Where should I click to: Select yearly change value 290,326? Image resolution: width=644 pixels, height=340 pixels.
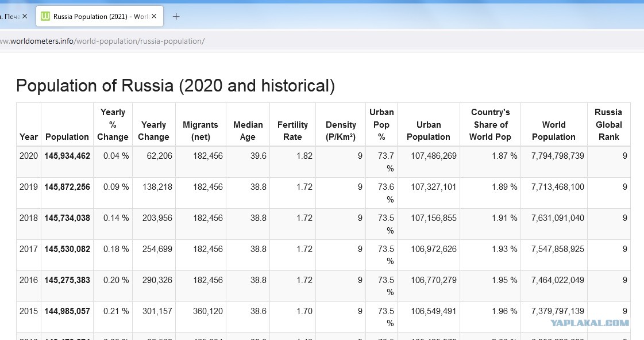point(157,280)
